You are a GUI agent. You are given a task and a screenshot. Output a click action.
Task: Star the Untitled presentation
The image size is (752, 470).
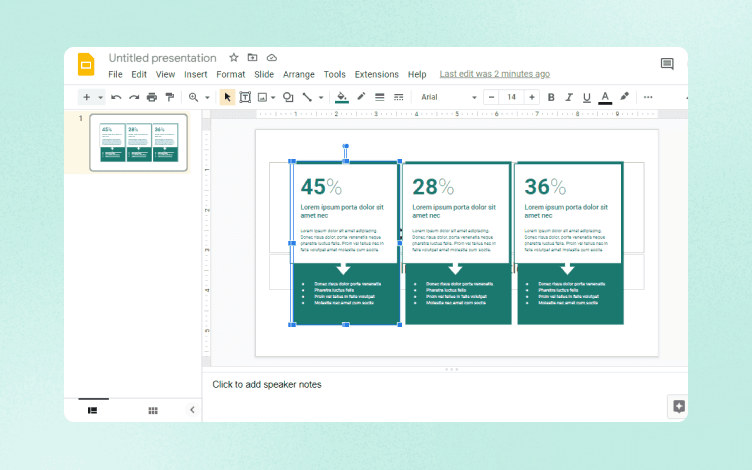point(234,58)
